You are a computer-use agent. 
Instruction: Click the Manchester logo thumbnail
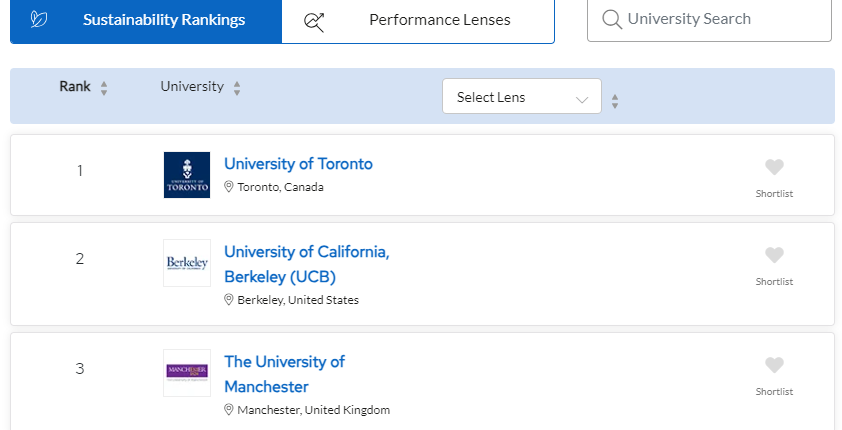pos(187,373)
